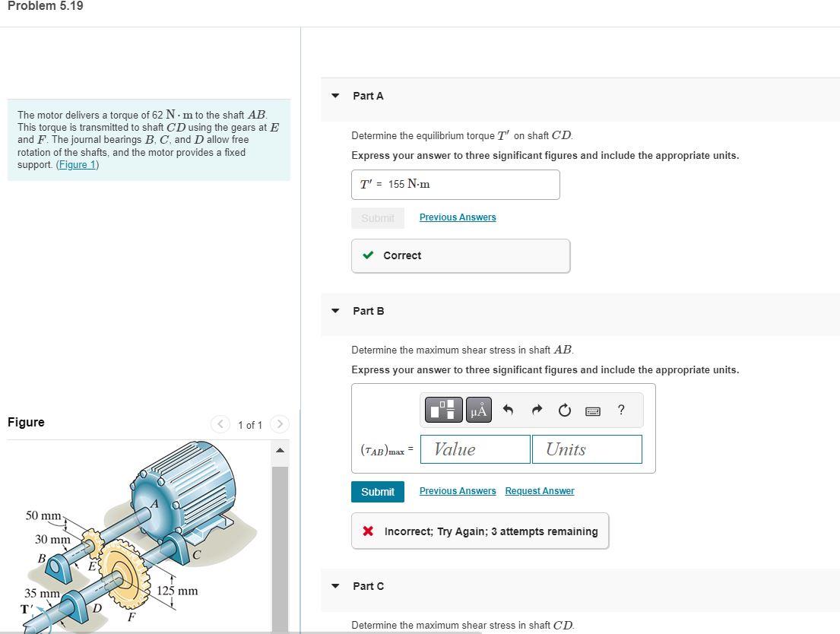This screenshot has height=634, width=840.
Task: Reset the answer with circular arrow icon
Action: click(565, 410)
